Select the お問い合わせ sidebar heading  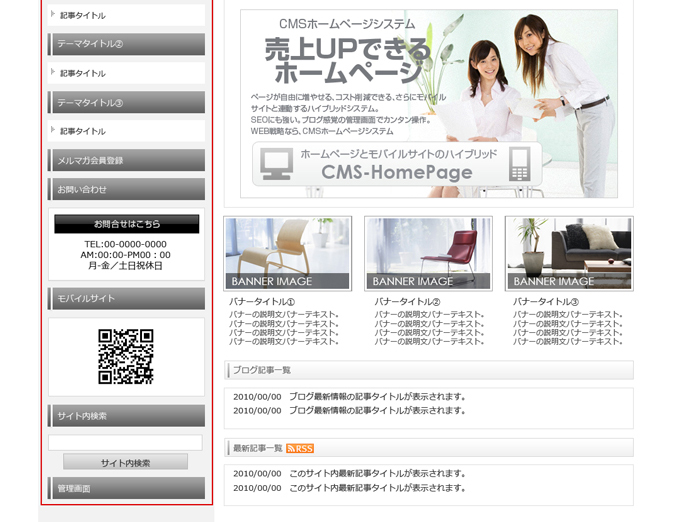point(126,189)
